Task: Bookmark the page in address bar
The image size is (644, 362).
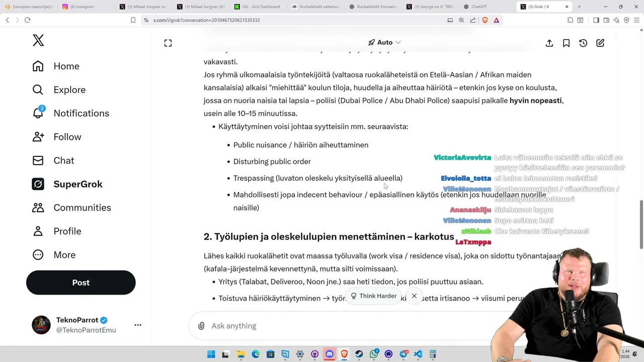Action: pos(133,20)
